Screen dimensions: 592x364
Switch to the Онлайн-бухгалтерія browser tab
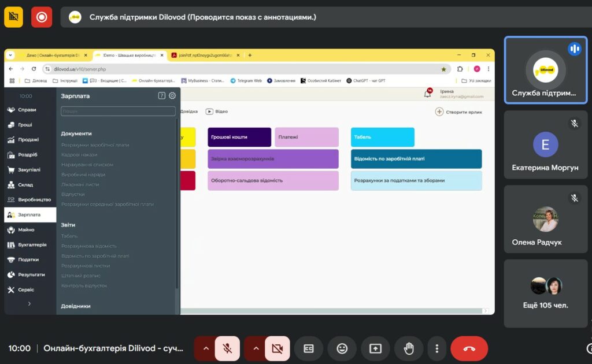coord(53,55)
